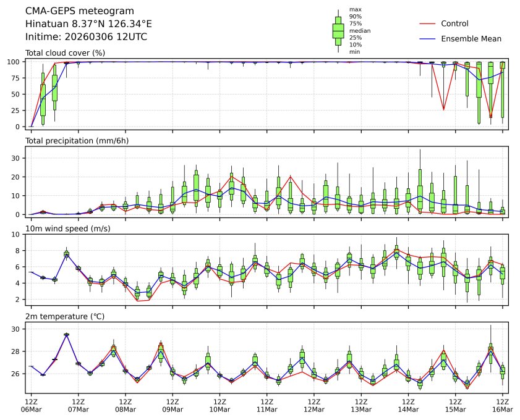Select the 12Z 10Mar time axis label
The image size is (520, 420).
220,405
